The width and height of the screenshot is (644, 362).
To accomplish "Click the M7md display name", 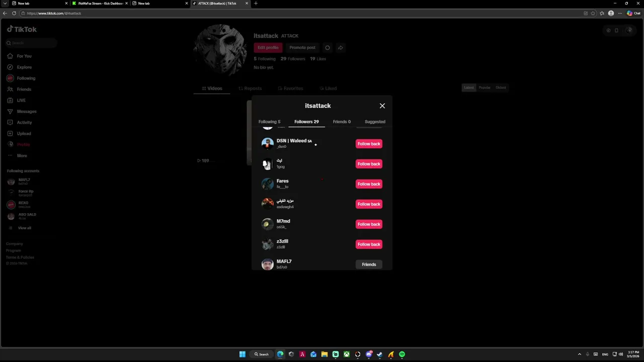I will (x=283, y=221).
